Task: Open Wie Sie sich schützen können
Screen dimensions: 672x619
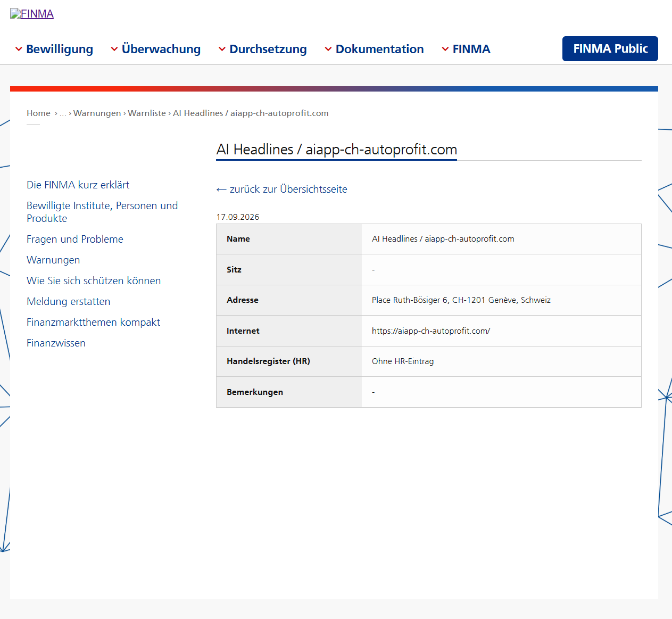Action: (94, 280)
